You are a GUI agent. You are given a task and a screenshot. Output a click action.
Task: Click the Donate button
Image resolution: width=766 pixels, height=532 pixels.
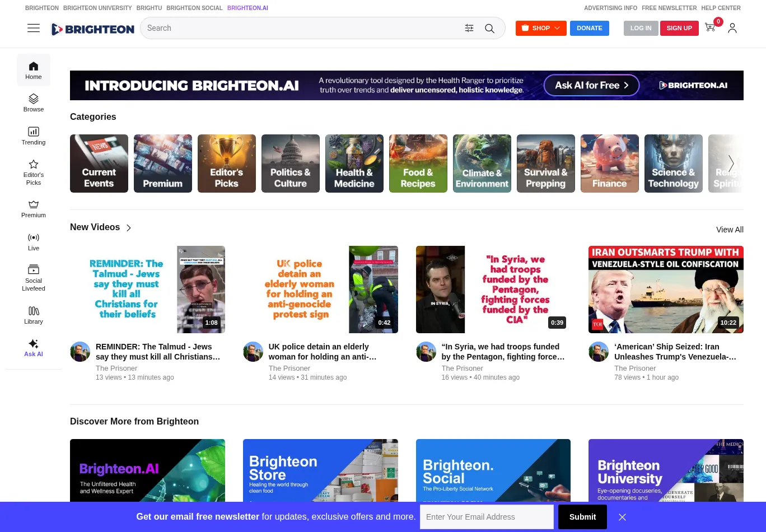click(x=589, y=28)
